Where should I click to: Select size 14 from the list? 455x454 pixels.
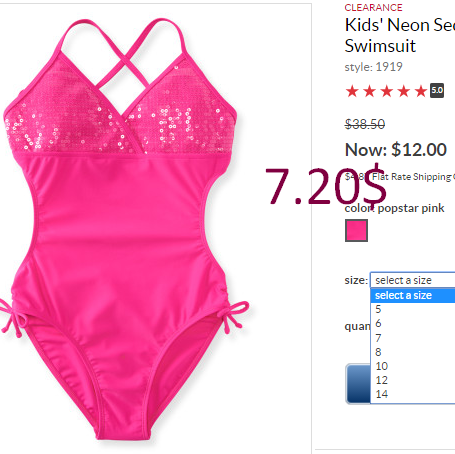(x=413, y=394)
